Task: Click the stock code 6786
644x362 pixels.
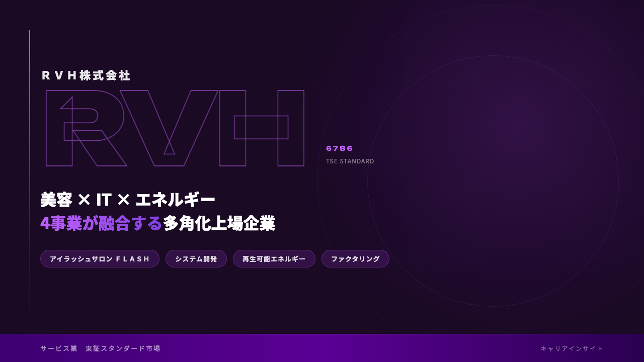Action: click(340, 148)
